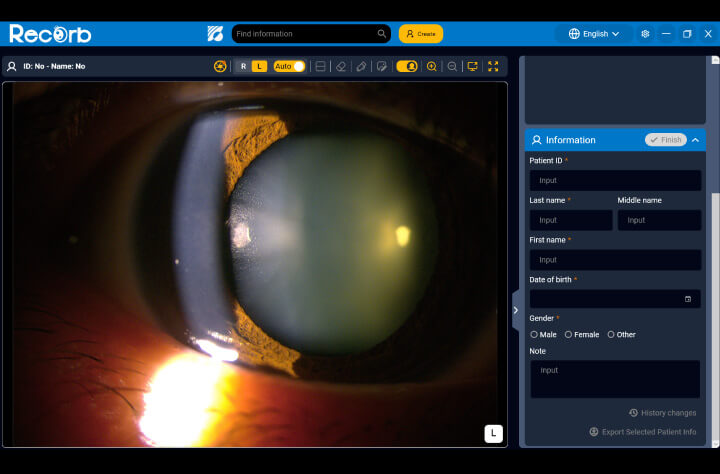Click the Create button
Viewport: 720px width, 474px height.
pyautogui.click(x=421, y=34)
